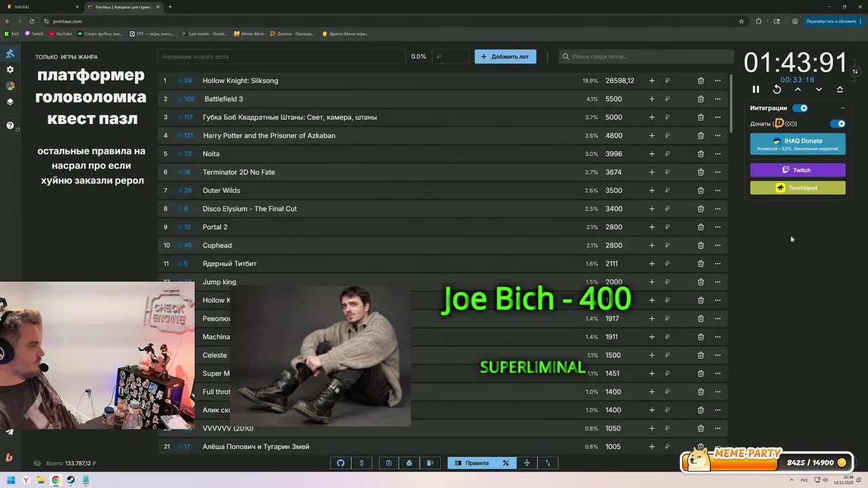
Task: Open more options for Portal 2
Action: tap(717, 227)
